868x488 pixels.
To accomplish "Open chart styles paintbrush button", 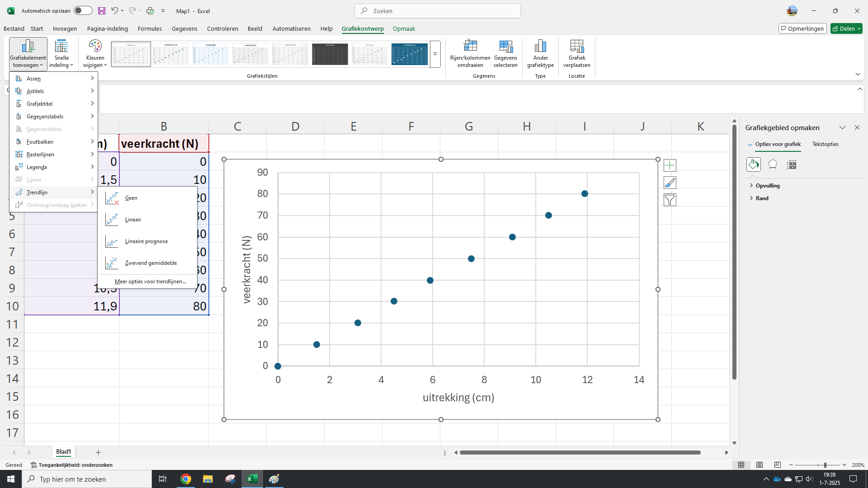I will click(x=670, y=183).
